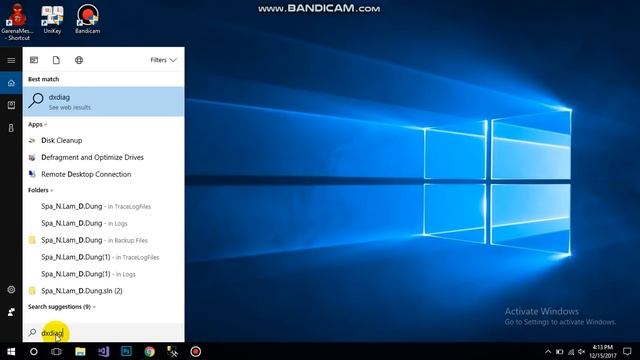Click the magnifier icon in search box
Image resolution: width=640 pixels, height=360 pixels.
[32, 333]
